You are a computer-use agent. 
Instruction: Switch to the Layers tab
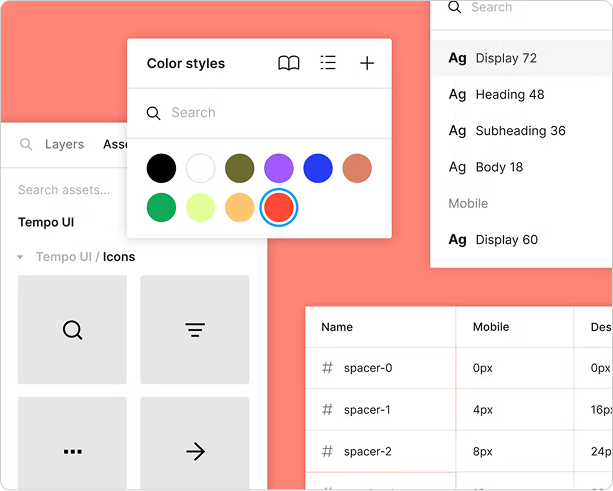(x=64, y=144)
